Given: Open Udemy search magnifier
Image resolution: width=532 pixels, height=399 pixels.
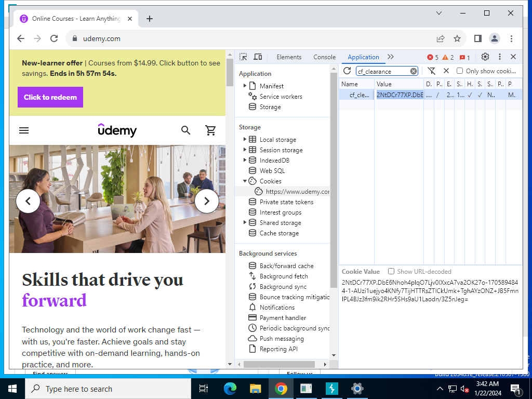Looking at the screenshot, I should coord(185,130).
